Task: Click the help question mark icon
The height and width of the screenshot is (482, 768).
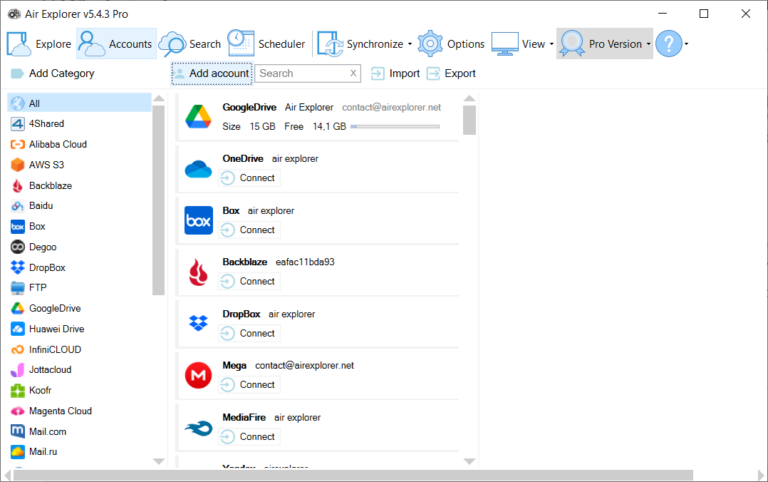Action: coord(669,44)
